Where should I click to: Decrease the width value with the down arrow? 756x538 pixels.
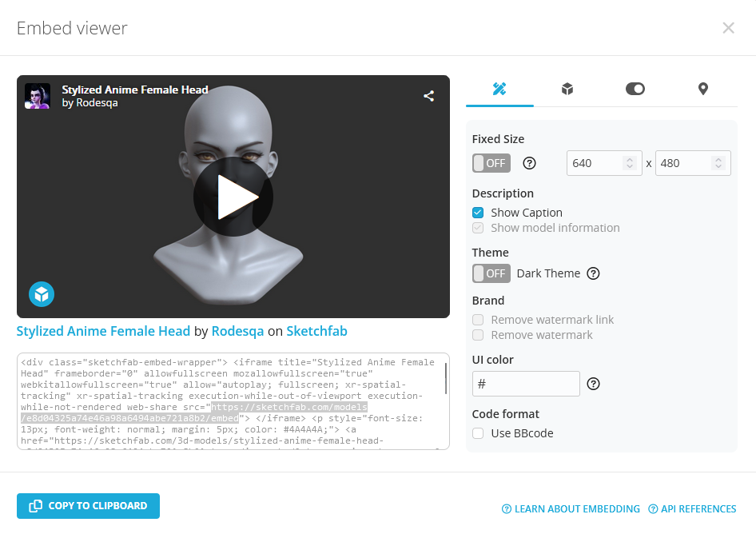click(629, 166)
